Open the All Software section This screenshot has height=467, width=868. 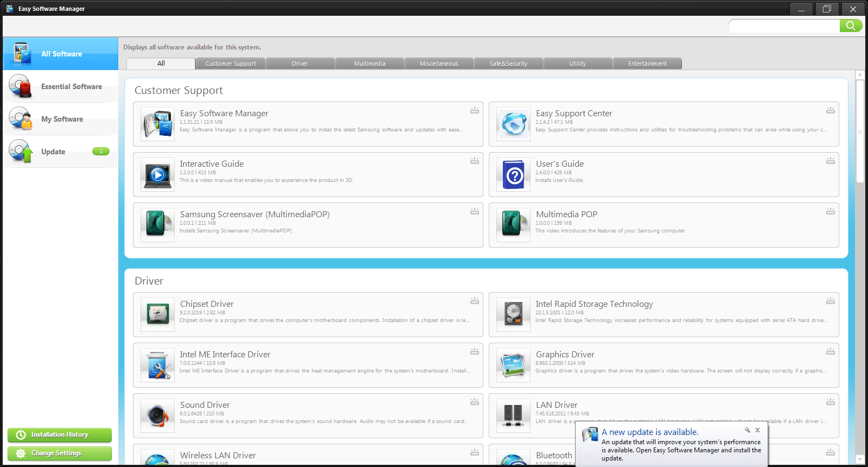pyautogui.click(x=60, y=54)
